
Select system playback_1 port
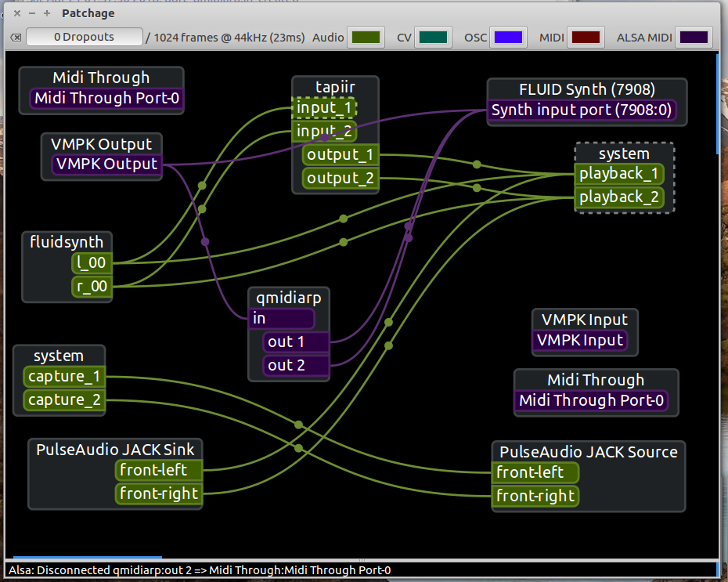point(619,174)
